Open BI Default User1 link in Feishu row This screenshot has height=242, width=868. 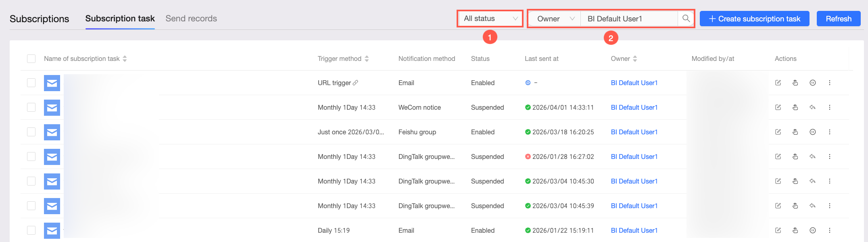tap(634, 132)
